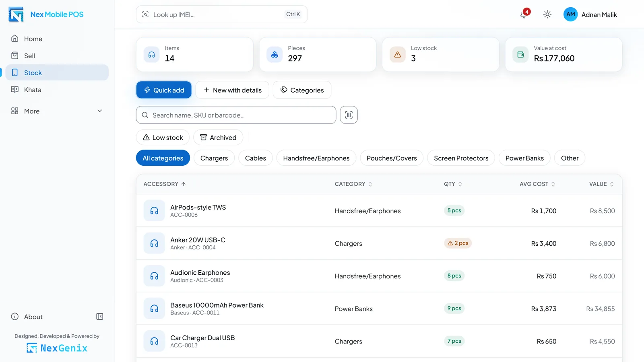
Task: Click the Items card headphone icon
Action: point(152,55)
